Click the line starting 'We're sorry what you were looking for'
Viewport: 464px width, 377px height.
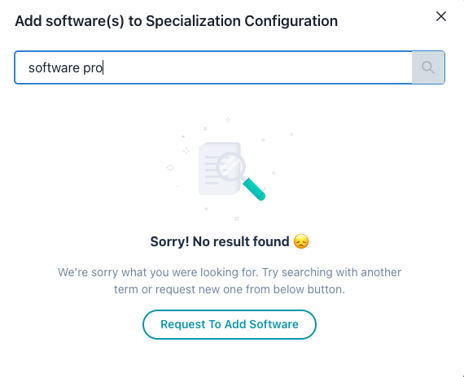point(229,272)
